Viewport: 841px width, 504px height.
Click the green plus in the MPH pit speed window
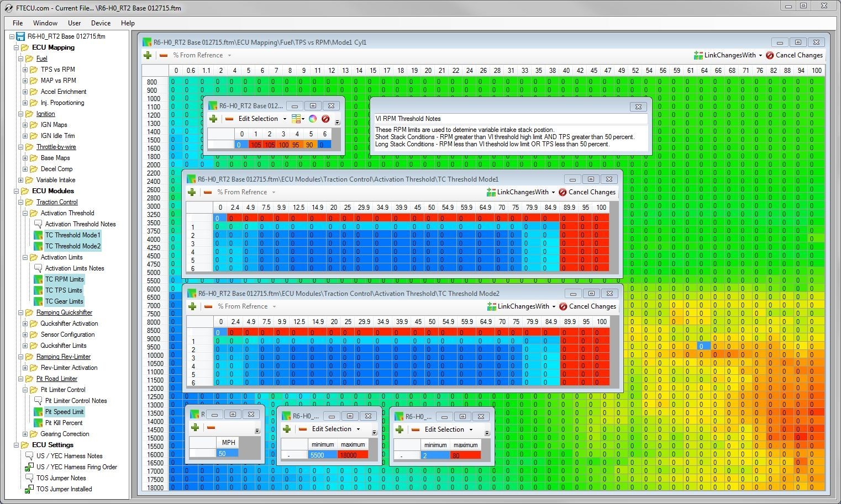(x=195, y=427)
